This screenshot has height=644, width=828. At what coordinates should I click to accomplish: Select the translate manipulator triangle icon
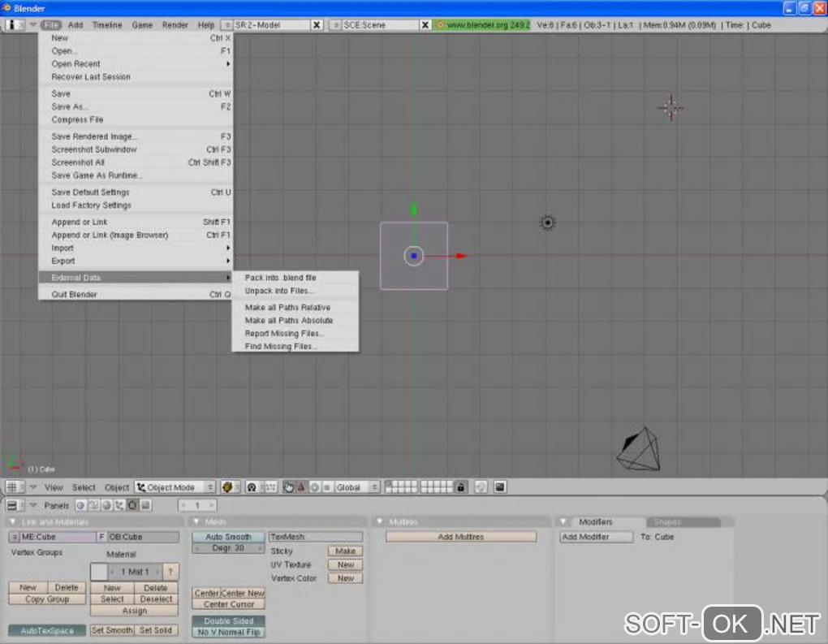(x=301, y=487)
